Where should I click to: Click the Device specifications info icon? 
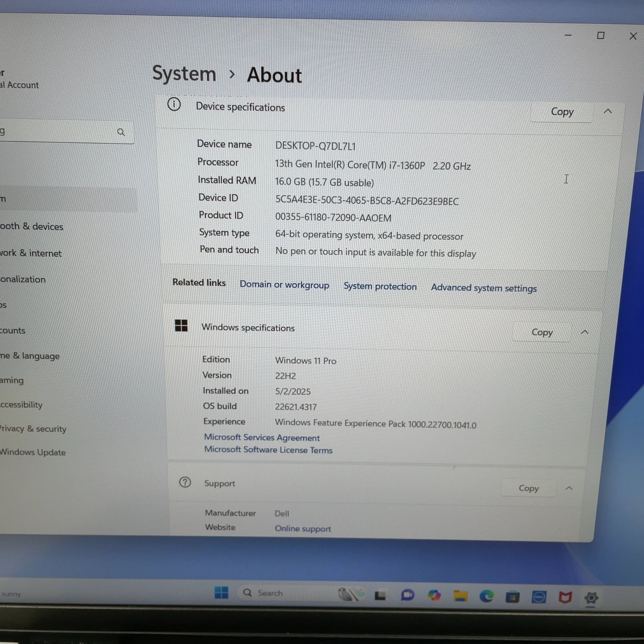174,104
